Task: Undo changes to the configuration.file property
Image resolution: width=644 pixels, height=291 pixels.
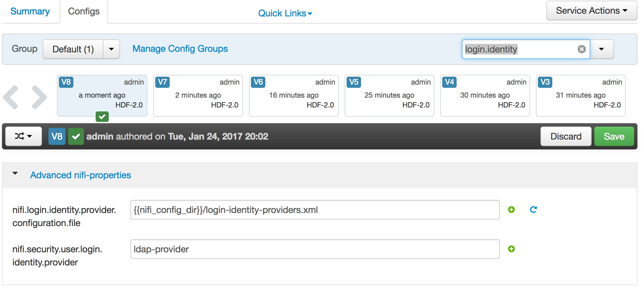Action: [533, 210]
